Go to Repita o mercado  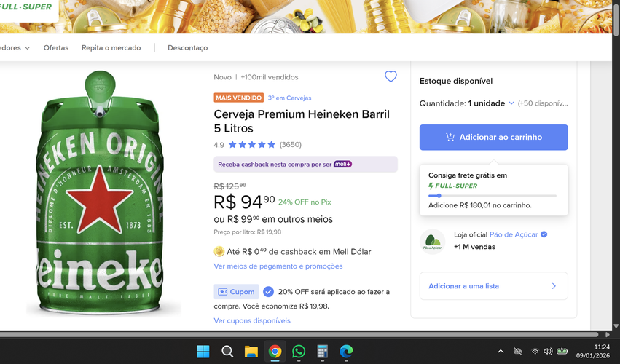[x=111, y=48]
